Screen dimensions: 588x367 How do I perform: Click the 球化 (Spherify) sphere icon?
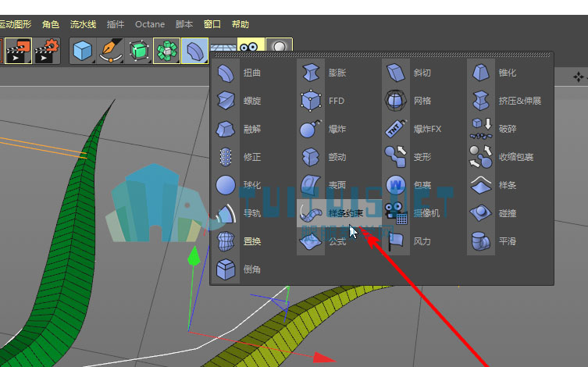(x=226, y=185)
